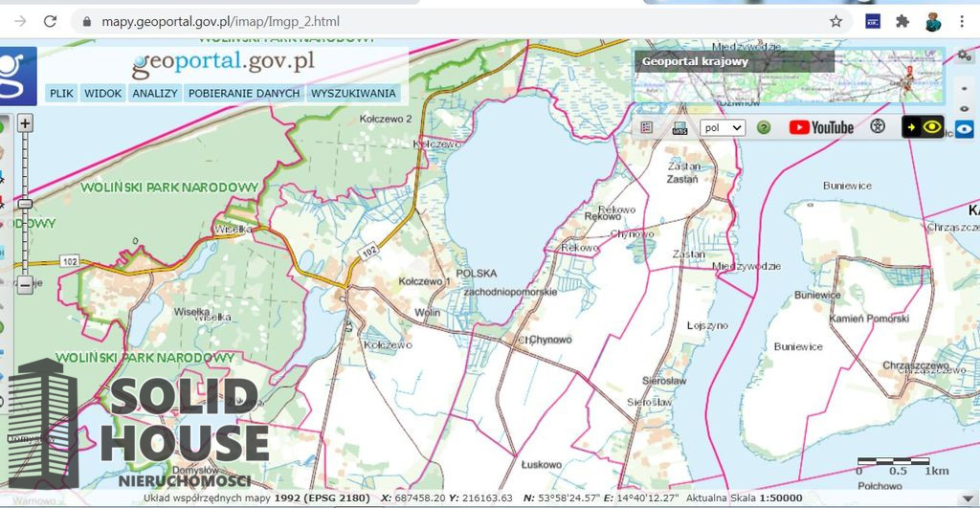Open the WYSZUKIWANIA menu
The image size is (980, 508).
pos(354,93)
